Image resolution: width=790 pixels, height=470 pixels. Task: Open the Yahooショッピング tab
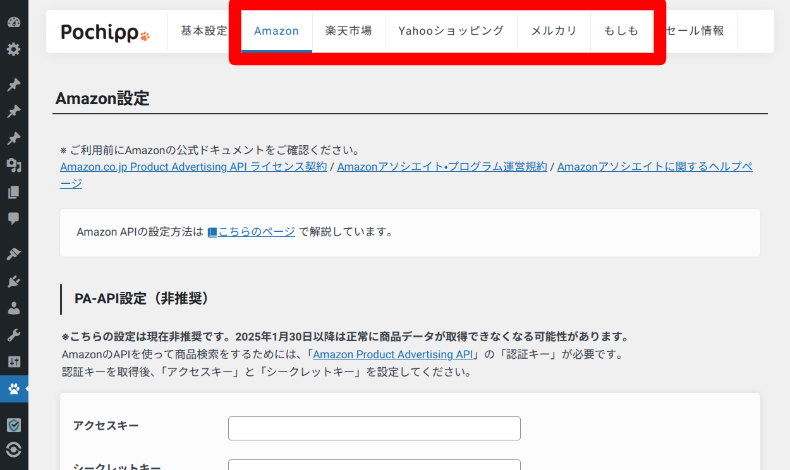point(451,31)
